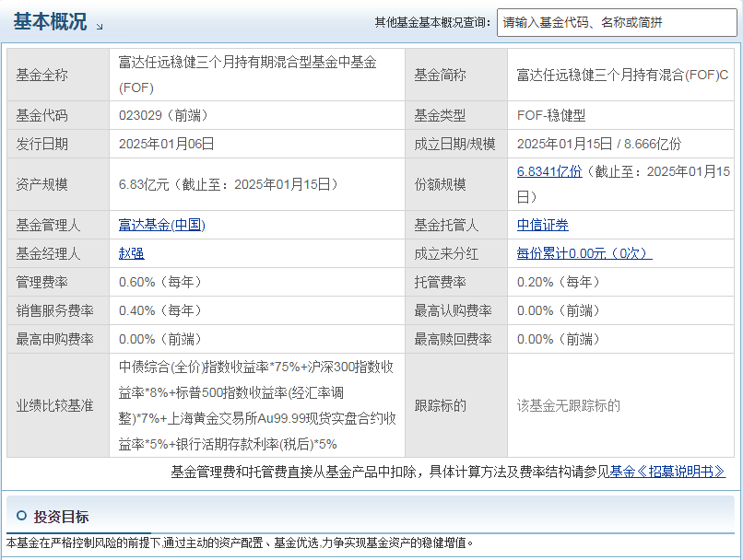Select sales service fee 0.40%（每年）
Viewport: 743px width, 560px height.
coord(160,310)
